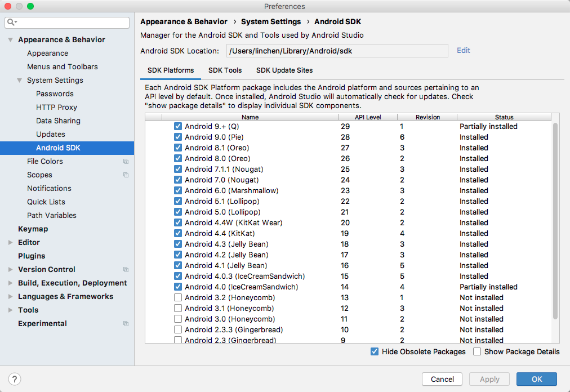Switch to the SDK Tools tab
The height and width of the screenshot is (392, 570).
coord(225,70)
